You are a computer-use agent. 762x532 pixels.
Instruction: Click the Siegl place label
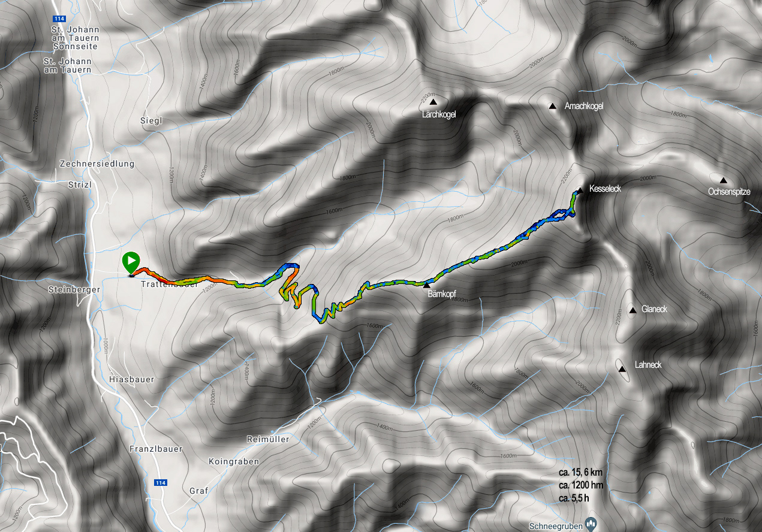151,120
